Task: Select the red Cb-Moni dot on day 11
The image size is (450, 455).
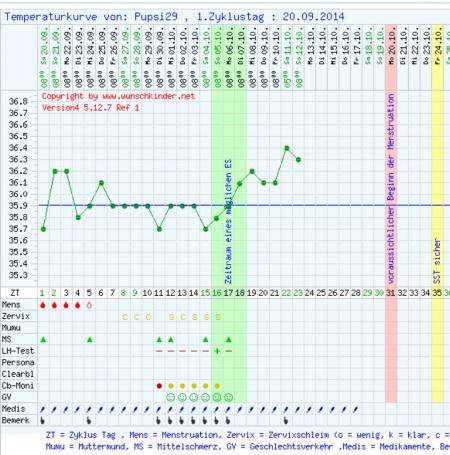Action: coord(159,386)
